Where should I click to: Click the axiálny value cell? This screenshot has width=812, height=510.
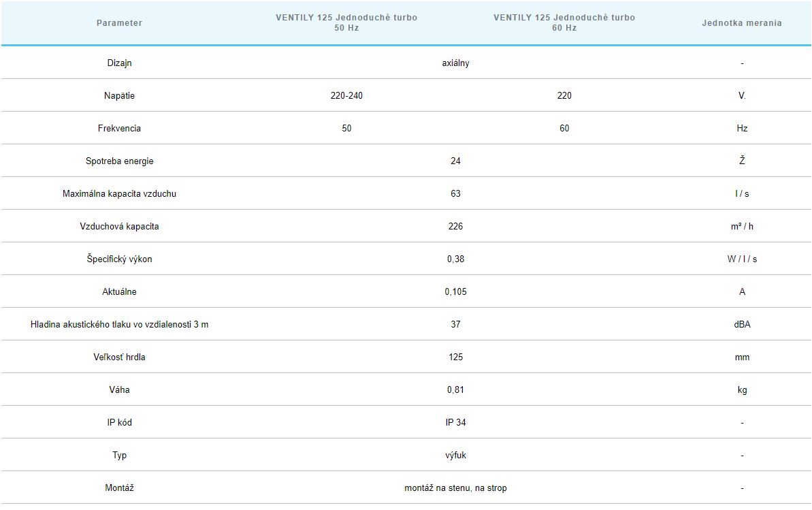(x=455, y=63)
